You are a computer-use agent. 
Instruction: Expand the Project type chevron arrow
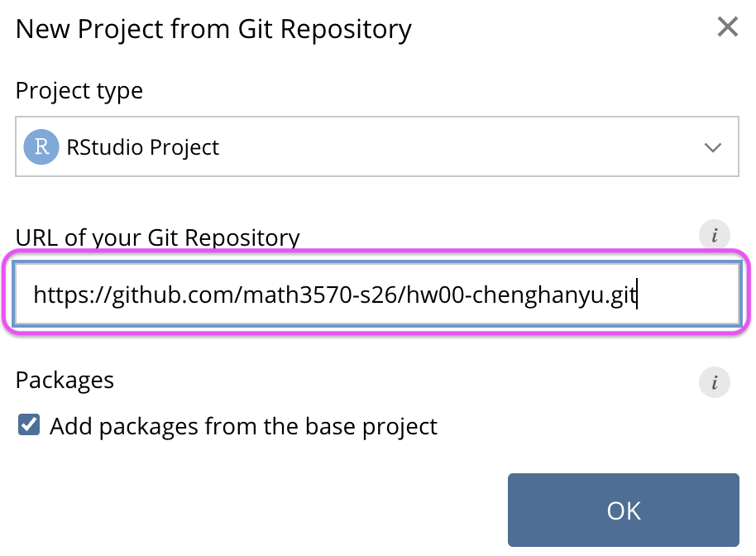pos(712,148)
